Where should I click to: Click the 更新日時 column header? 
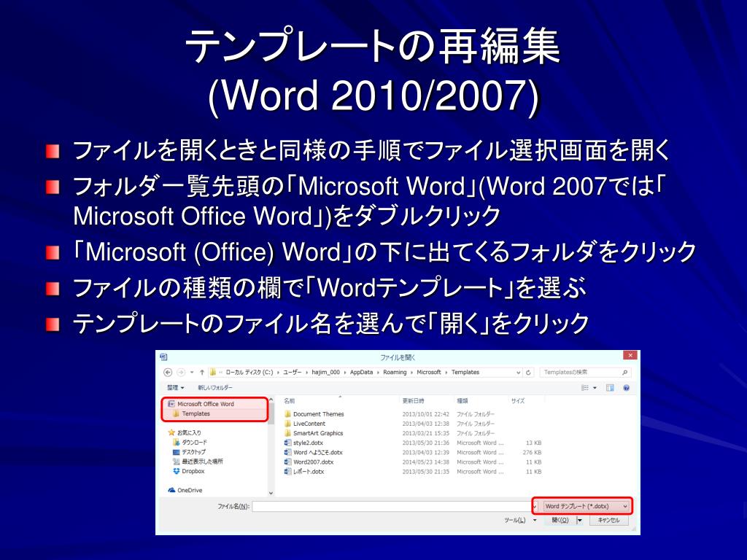tap(413, 401)
